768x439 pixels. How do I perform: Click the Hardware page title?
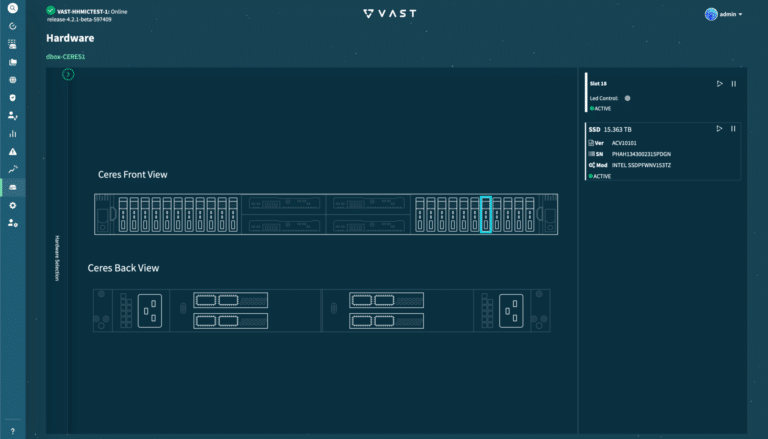tap(70, 38)
